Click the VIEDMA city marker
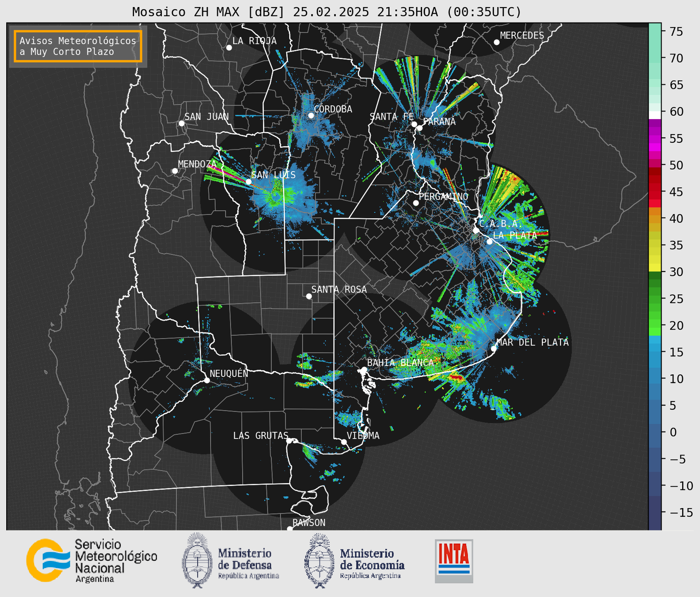The width and height of the screenshot is (700, 597). pos(344,442)
